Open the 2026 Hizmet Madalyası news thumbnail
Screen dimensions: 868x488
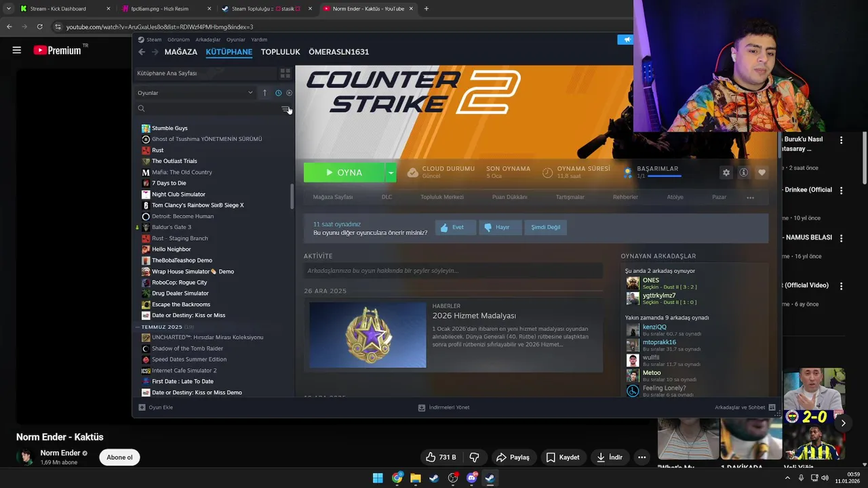(368, 335)
